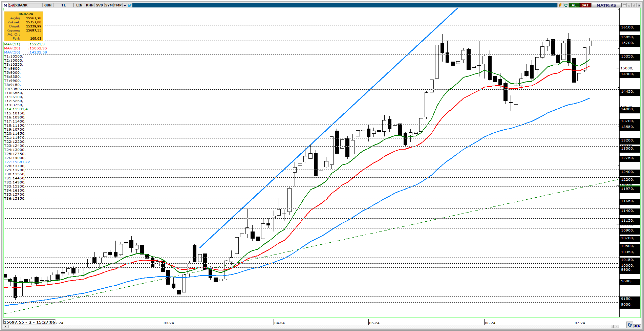The width and height of the screenshot is (644, 331).
Task: Open the SYM menu item
Action: [109, 5]
